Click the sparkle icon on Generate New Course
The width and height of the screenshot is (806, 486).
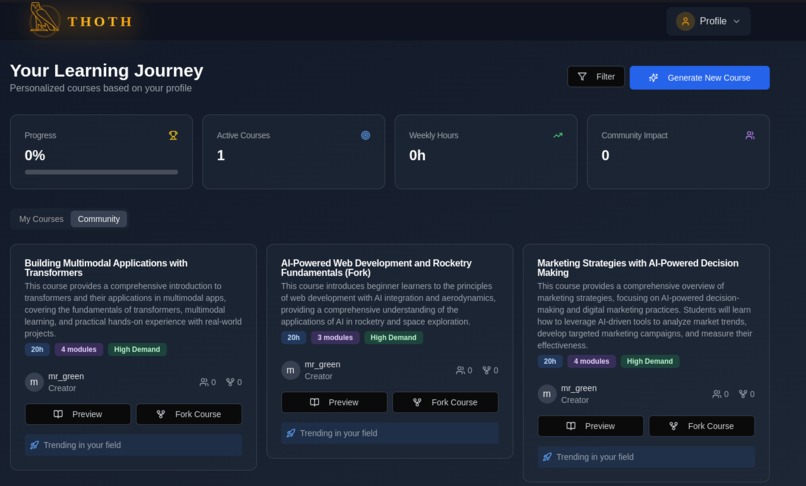(653, 78)
